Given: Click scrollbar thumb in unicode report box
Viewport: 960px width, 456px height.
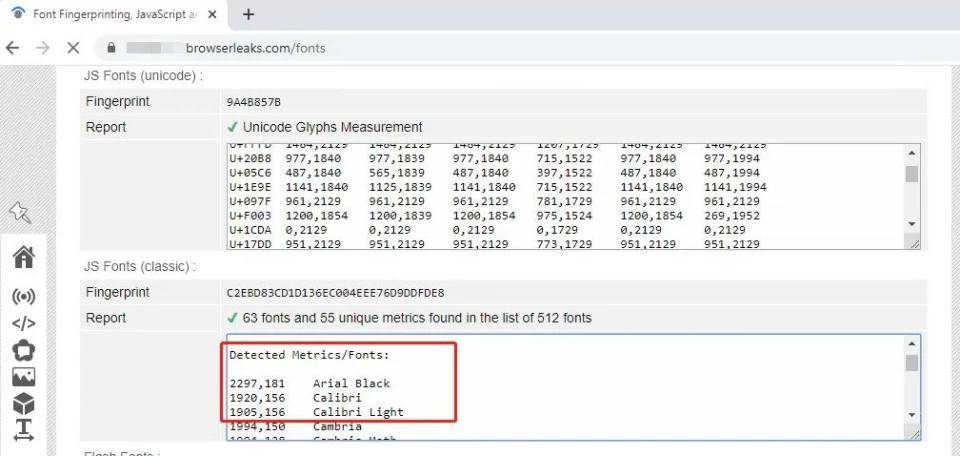Looking at the screenshot, I should click(912, 174).
